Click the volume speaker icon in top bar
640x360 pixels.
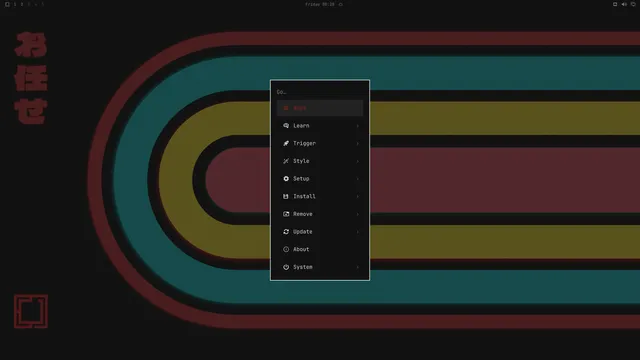pyautogui.click(x=624, y=4)
